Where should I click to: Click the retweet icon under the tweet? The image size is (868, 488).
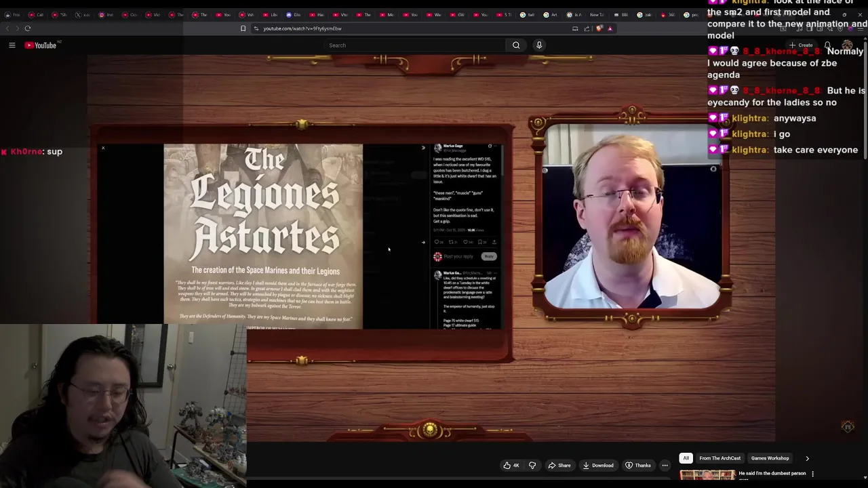pyautogui.click(x=452, y=242)
